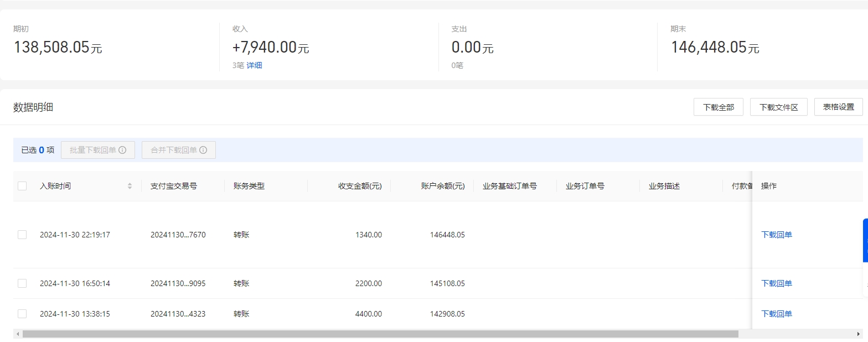Click 账务类型 column header
Image resolution: width=868 pixels, height=342 pixels.
coord(249,186)
